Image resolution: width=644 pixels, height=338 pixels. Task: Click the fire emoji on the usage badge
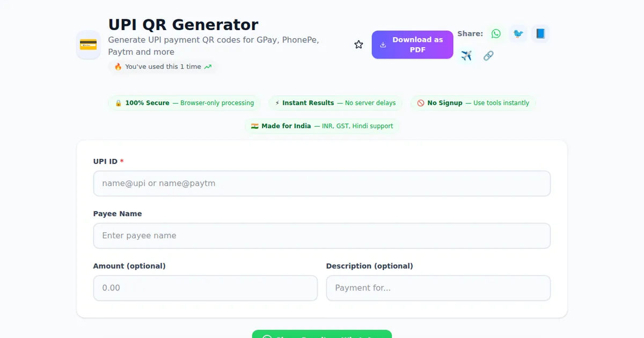(x=118, y=67)
